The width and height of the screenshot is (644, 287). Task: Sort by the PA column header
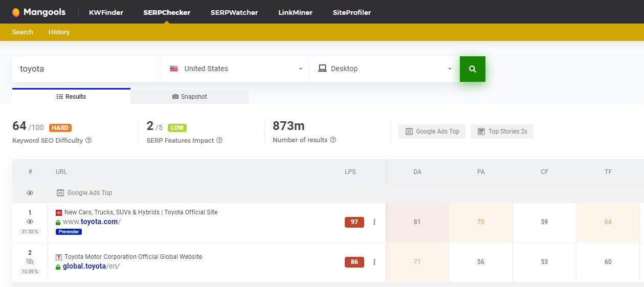point(481,172)
